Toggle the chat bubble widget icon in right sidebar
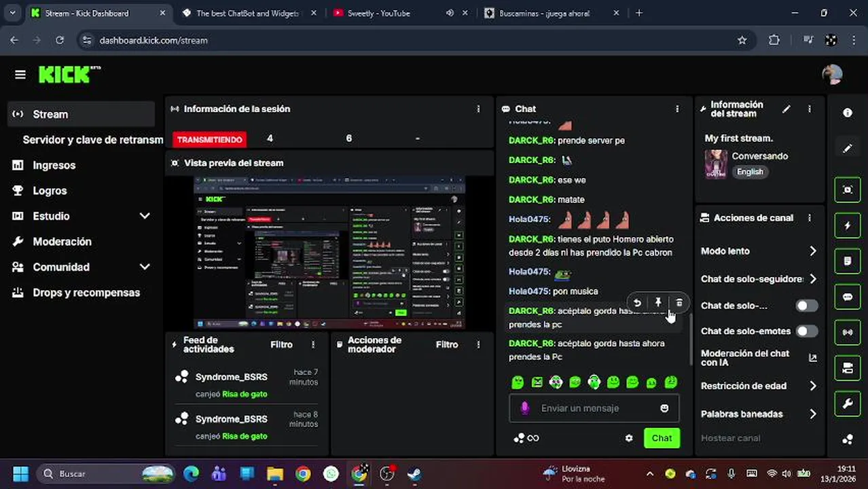868x489 pixels. 847,297
